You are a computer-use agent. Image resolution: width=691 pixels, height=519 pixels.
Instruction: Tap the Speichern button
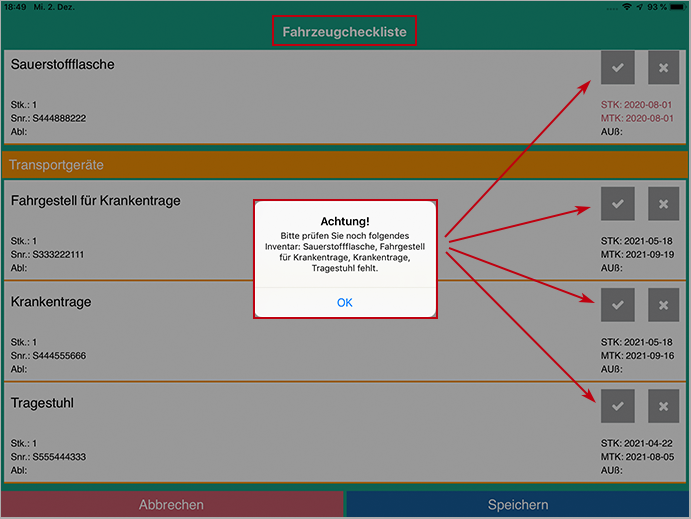click(517, 505)
